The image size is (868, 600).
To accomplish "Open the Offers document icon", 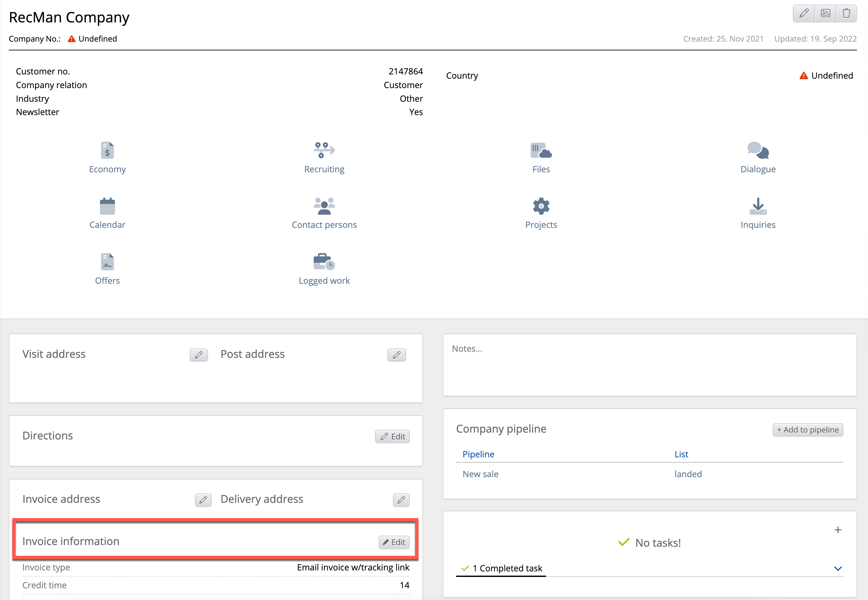I will pyautogui.click(x=107, y=262).
